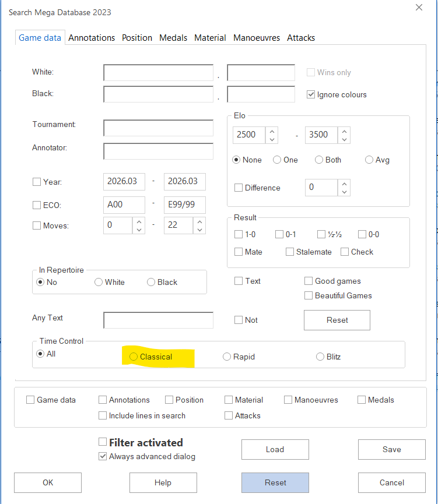This screenshot has height=504, width=438.
Task: Click the ECO end field E99/99
Action: [x=185, y=205]
